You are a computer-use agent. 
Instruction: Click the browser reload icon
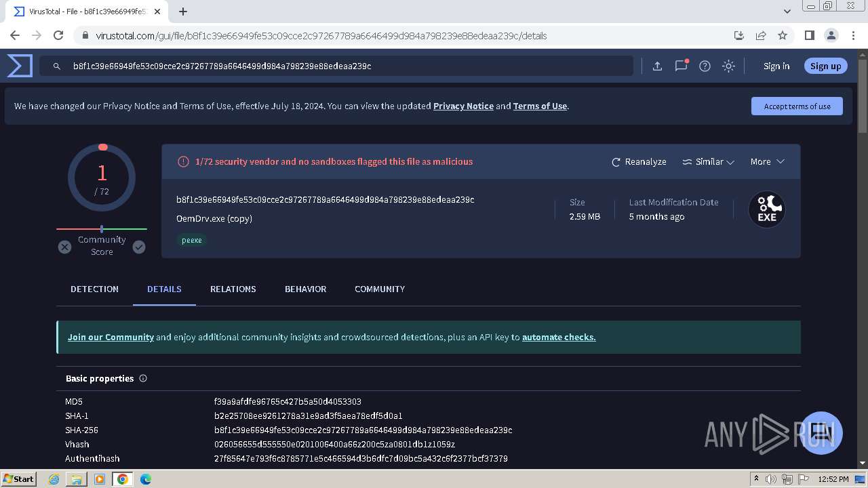coord(58,35)
